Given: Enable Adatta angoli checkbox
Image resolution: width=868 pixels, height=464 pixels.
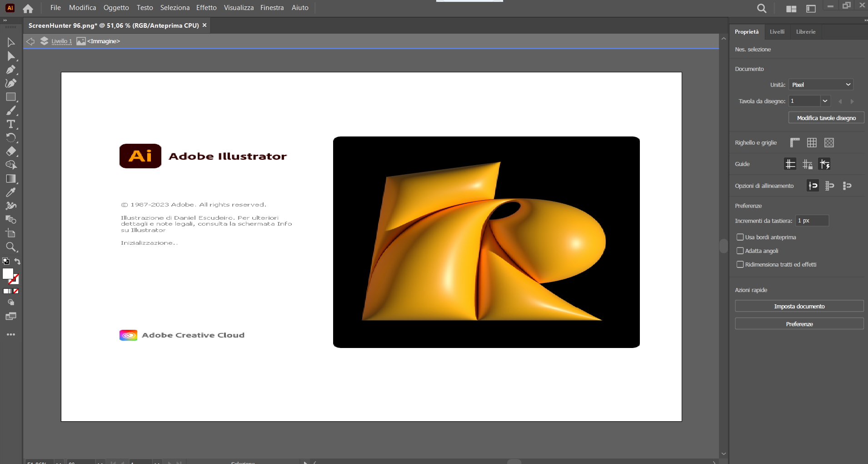Looking at the screenshot, I should coord(740,251).
